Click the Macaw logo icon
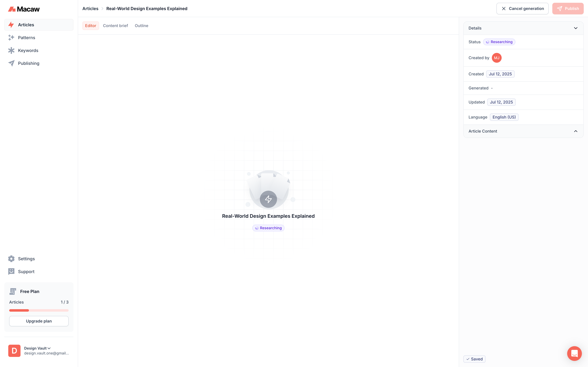Screen dimensions: 588x367 click(12, 9)
